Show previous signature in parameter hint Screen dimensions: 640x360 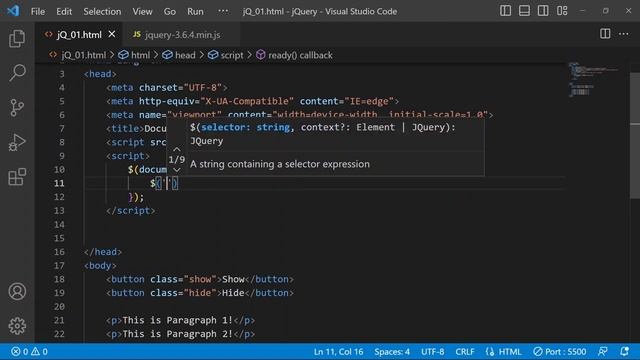pos(177,149)
